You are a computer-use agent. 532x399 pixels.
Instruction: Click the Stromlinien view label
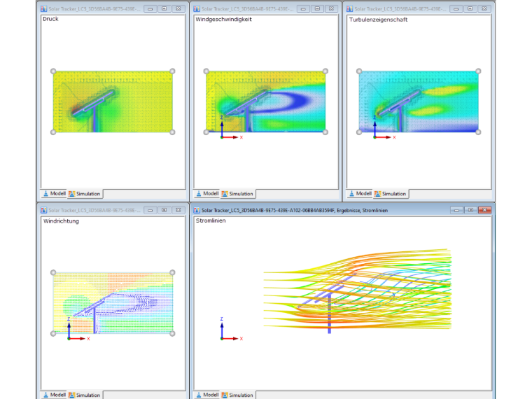[x=211, y=220]
